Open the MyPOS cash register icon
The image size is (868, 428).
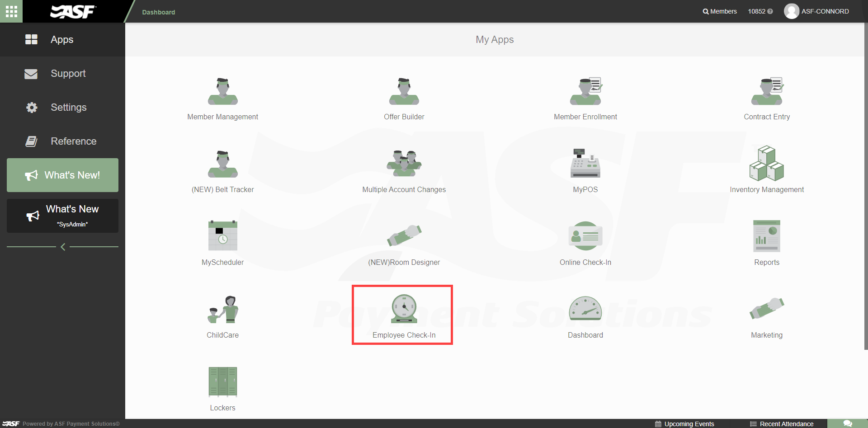click(585, 163)
